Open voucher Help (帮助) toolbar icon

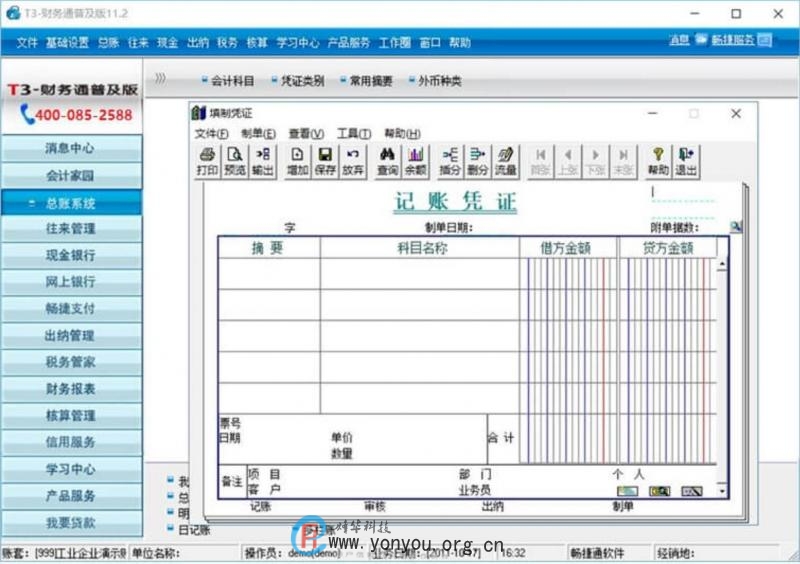[x=658, y=161]
